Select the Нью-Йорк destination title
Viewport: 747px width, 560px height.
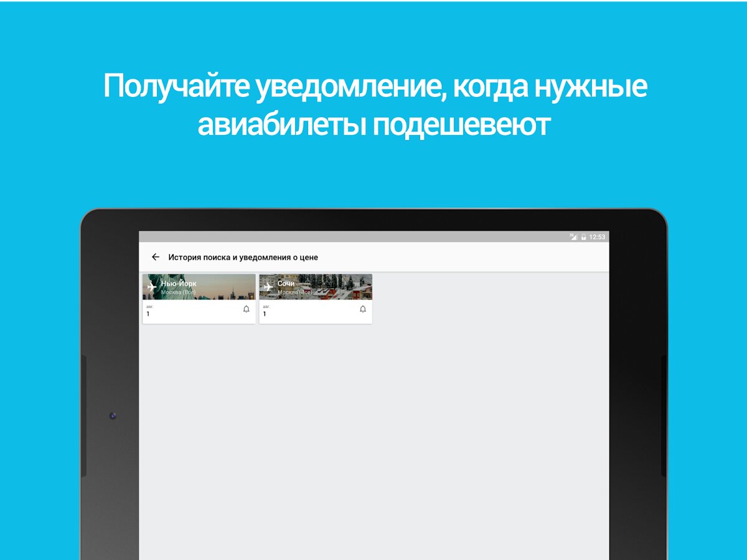tap(179, 284)
